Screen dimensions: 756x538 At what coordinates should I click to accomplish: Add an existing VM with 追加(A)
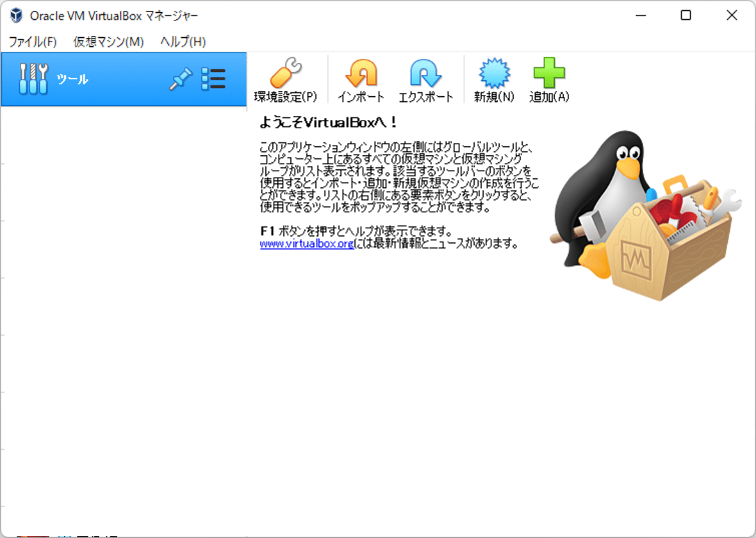549,80
